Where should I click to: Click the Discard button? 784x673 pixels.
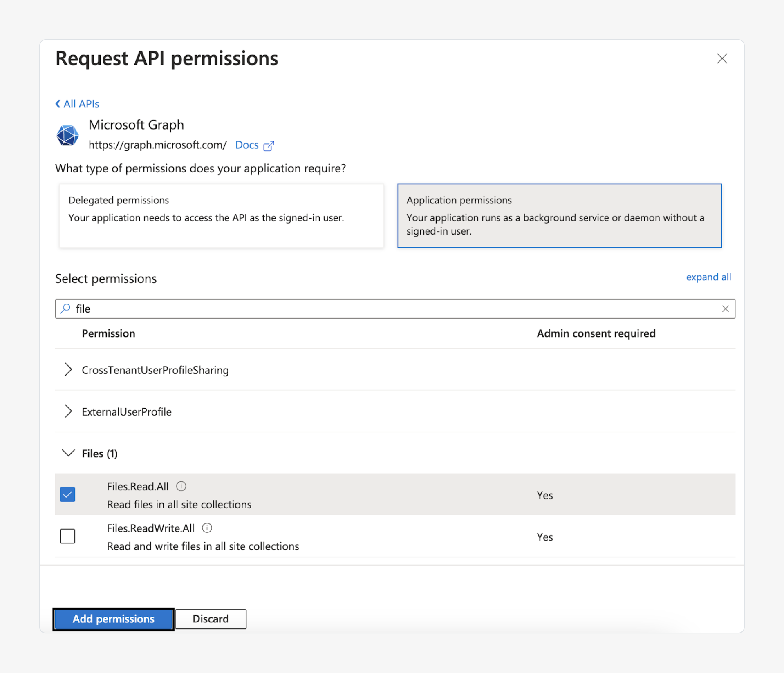211,619
